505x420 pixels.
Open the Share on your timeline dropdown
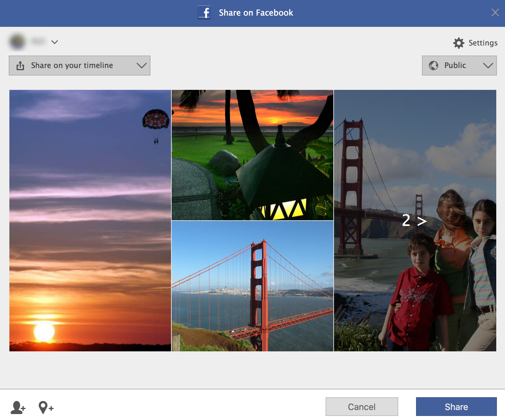[141, 65]
